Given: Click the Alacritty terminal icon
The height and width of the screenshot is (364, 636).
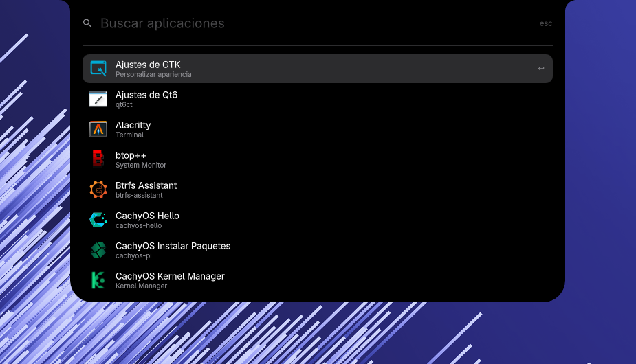Looking at the screenshot, I should click(x=98, y=129).
